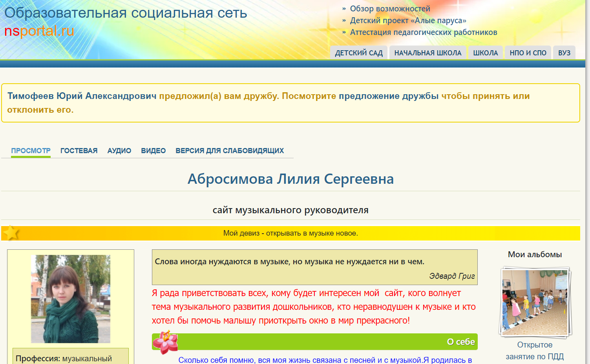Select the ВИДЕО tab

pyautogui.click(x=153, y=151)
